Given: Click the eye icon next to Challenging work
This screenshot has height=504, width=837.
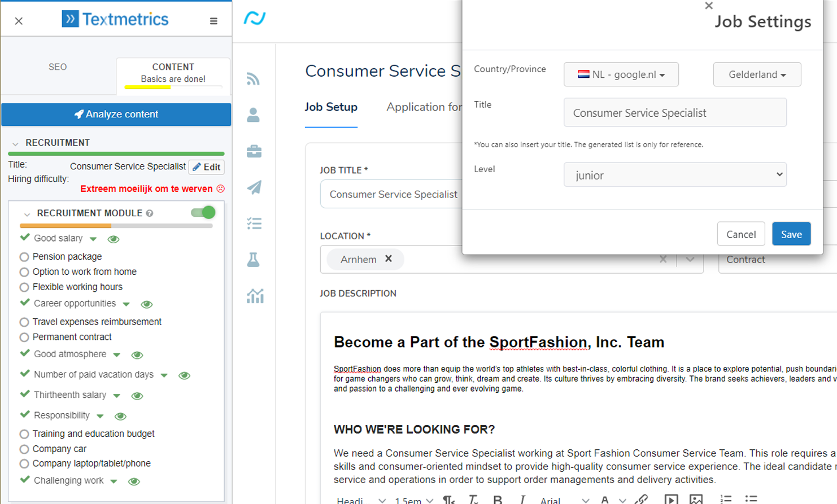Looking at the screenshot, I should 134,481.
